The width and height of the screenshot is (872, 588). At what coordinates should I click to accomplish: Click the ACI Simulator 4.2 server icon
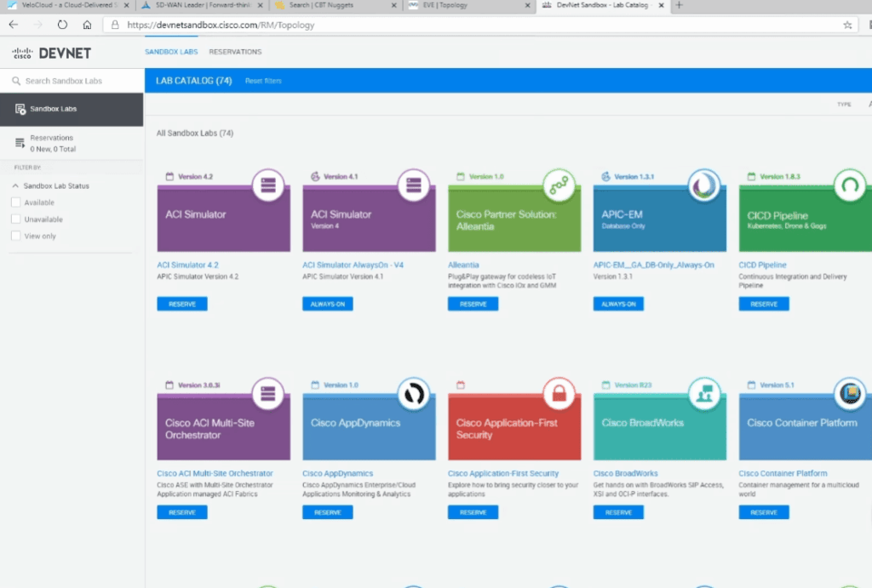coord(268,186)
